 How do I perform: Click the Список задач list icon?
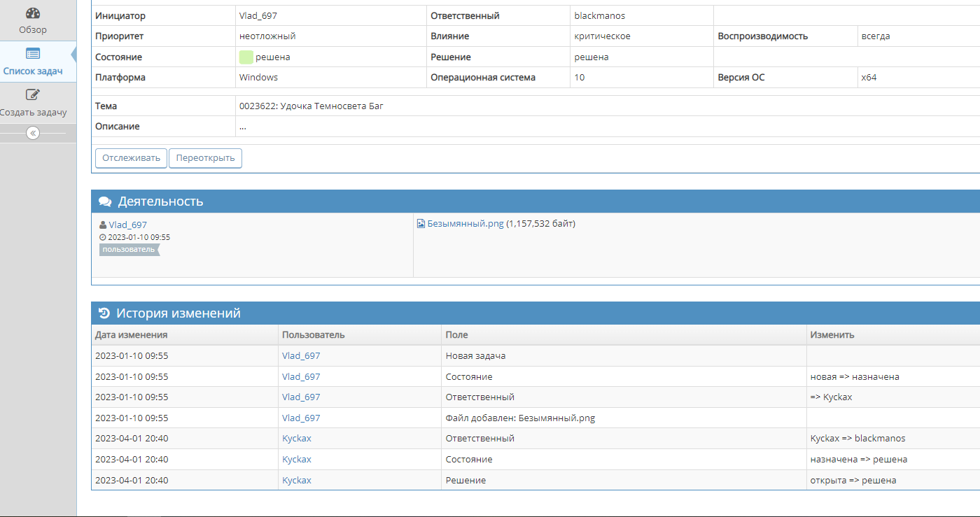click(33, 54)
